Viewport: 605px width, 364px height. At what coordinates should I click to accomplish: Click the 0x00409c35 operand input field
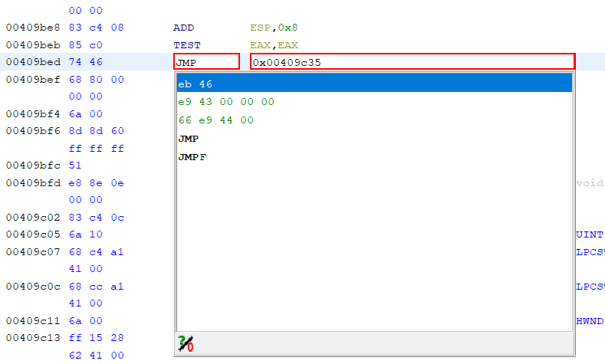(411, 62)
